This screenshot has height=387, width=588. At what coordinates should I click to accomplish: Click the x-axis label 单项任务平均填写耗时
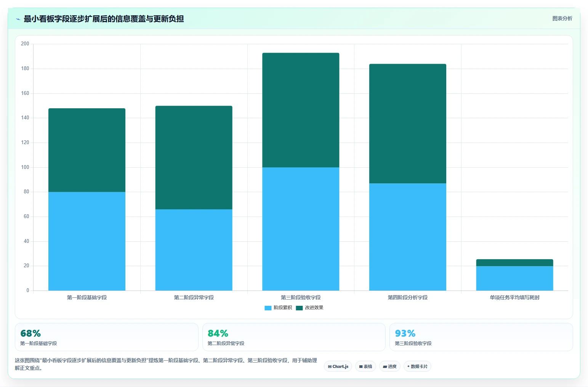pyautogui.click(x=514, y=297)
